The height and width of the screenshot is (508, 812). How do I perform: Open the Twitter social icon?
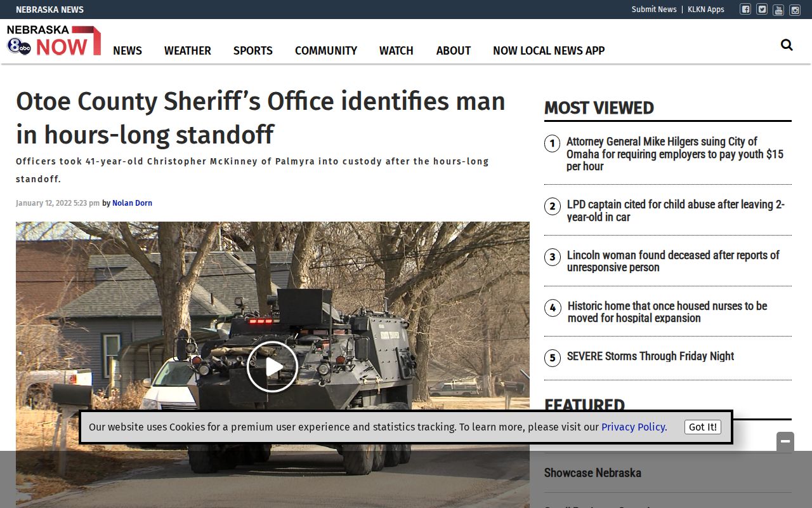click(x=762, y=10)
